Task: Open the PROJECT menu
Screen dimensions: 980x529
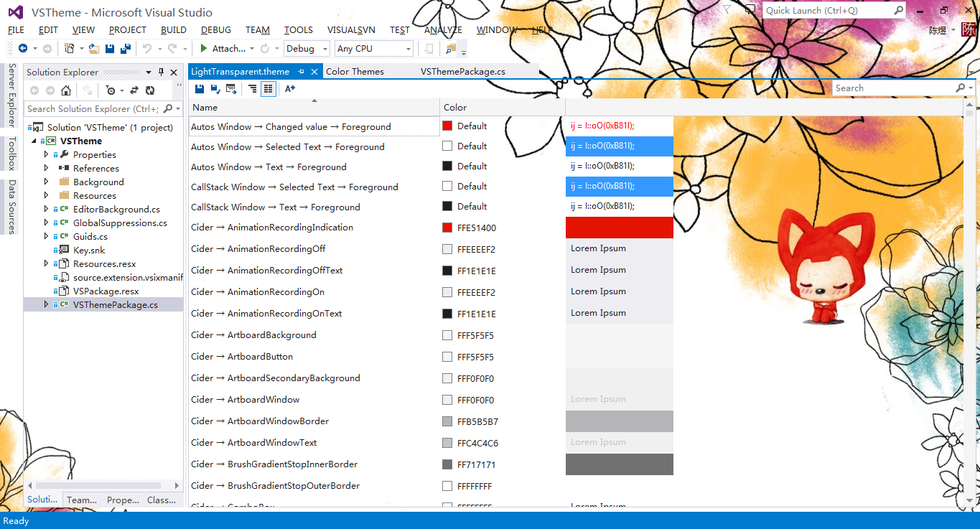Action: [x=128, y=29]
